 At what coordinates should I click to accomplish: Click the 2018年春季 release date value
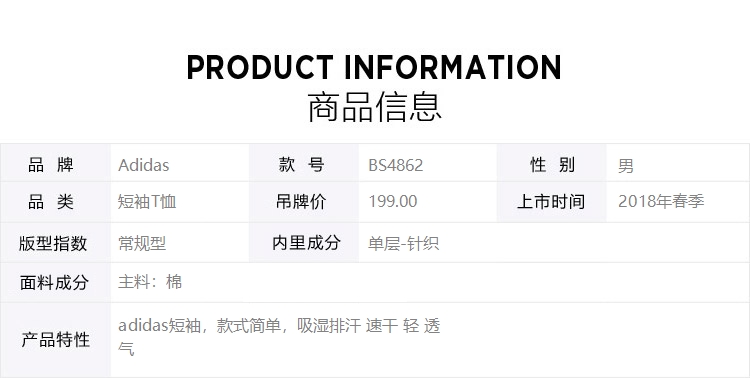661,201
